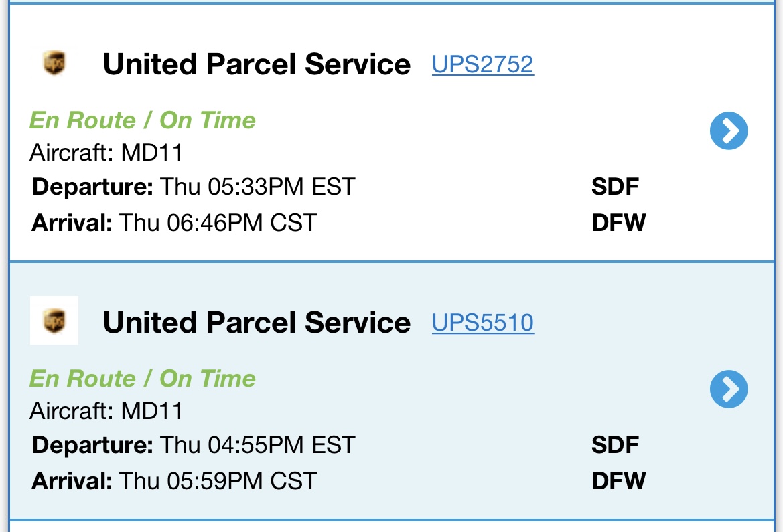Click the DFW airport code for UPS5510
This screenshot has width=783, height=532.
pos(618,480)
